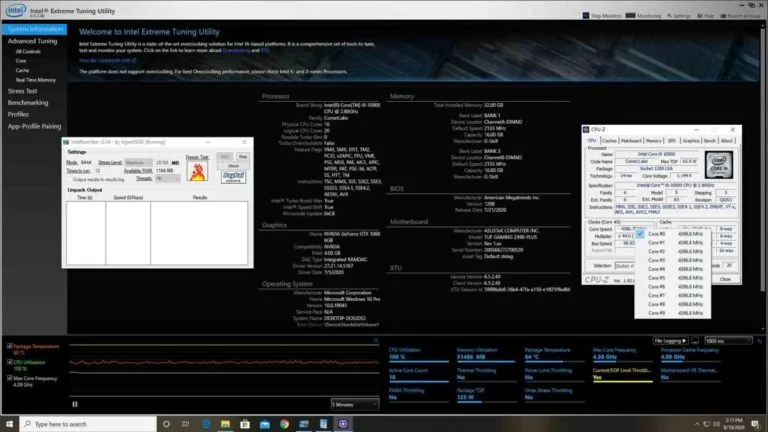Open Core under Advanced Tuning

[21, 61]
